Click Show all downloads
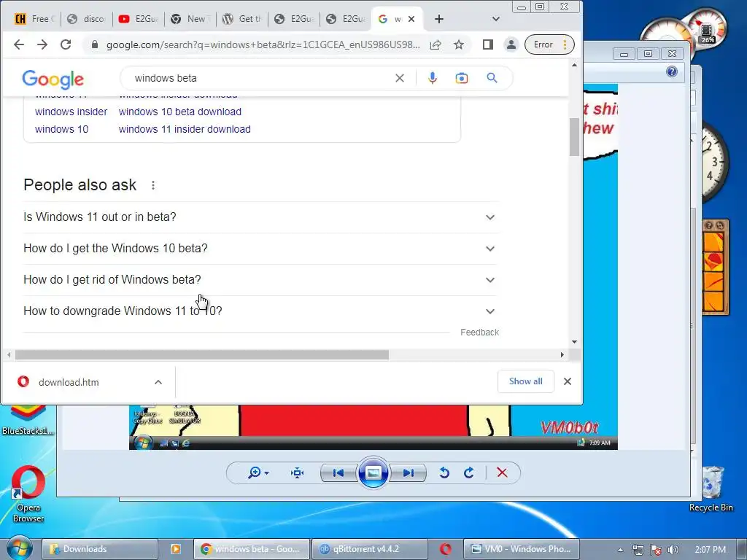This screenshot has height=560, width=747. tap(525, 381)
